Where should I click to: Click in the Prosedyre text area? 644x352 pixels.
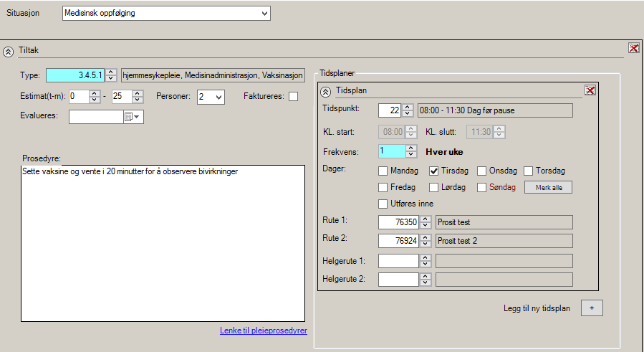click(163, 244)
